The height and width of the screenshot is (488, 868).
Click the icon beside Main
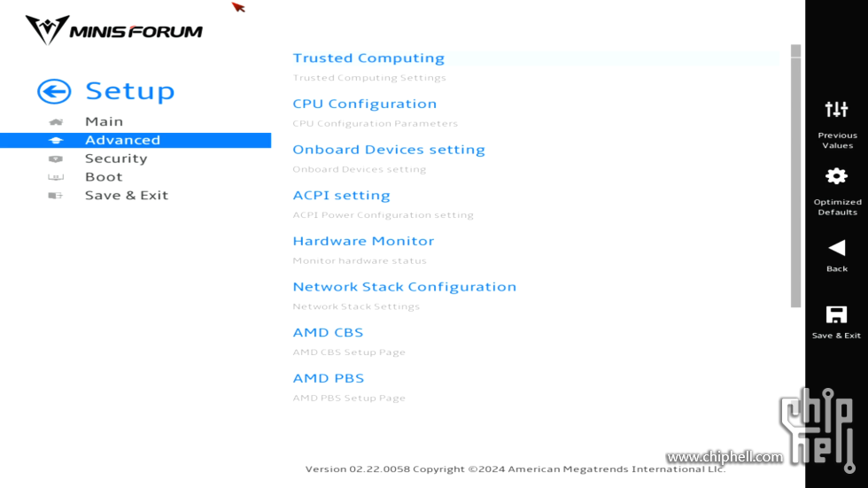[56, 121]
